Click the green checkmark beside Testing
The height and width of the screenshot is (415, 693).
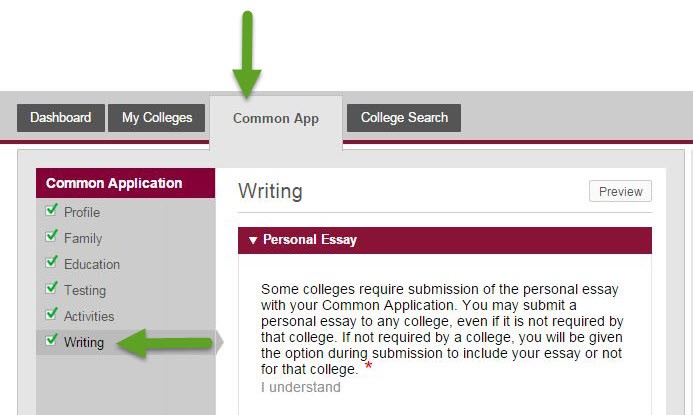(x=52, y=289)
